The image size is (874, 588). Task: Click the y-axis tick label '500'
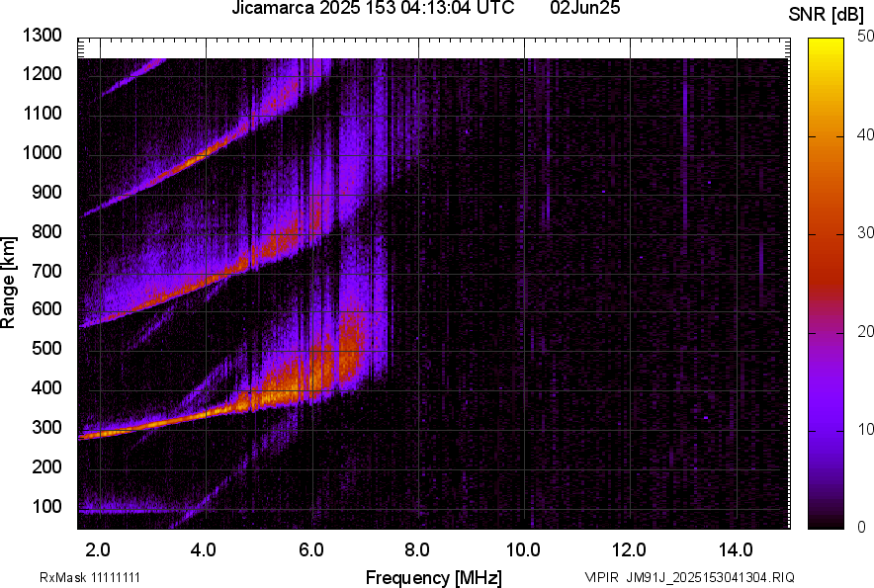tap(45, 349)
